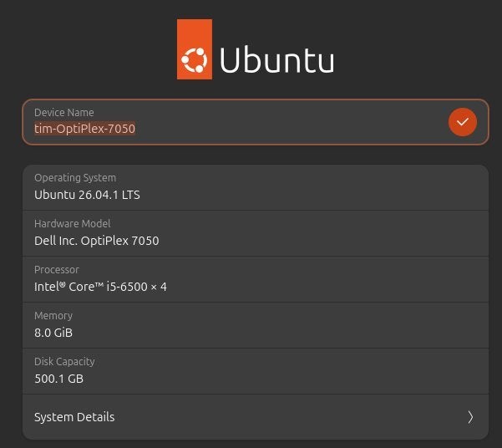This screenshot has width=502, height=448.
Task: Click the Ubuntu logo icon
Action: pyautogui.click(x=195, y=49)
